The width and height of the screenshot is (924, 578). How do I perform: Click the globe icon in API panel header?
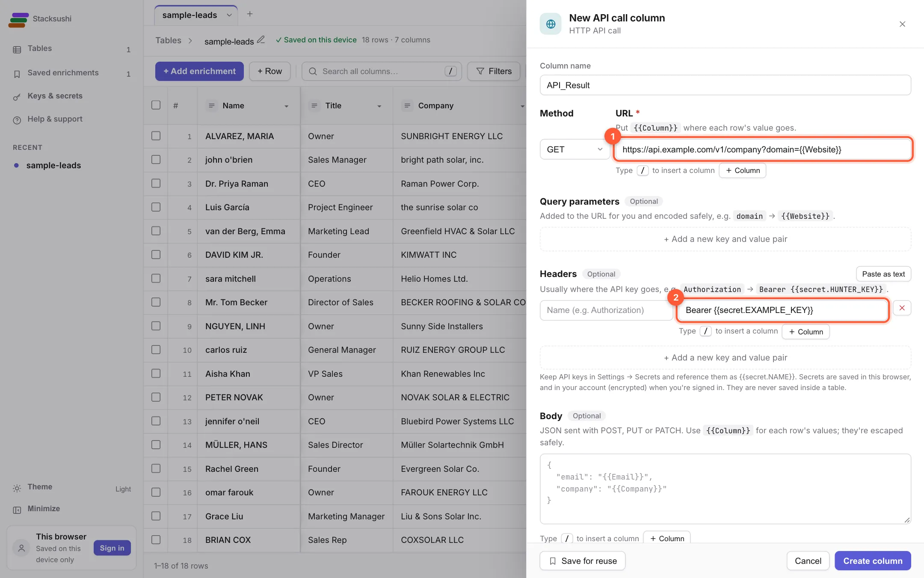point(551,24)
